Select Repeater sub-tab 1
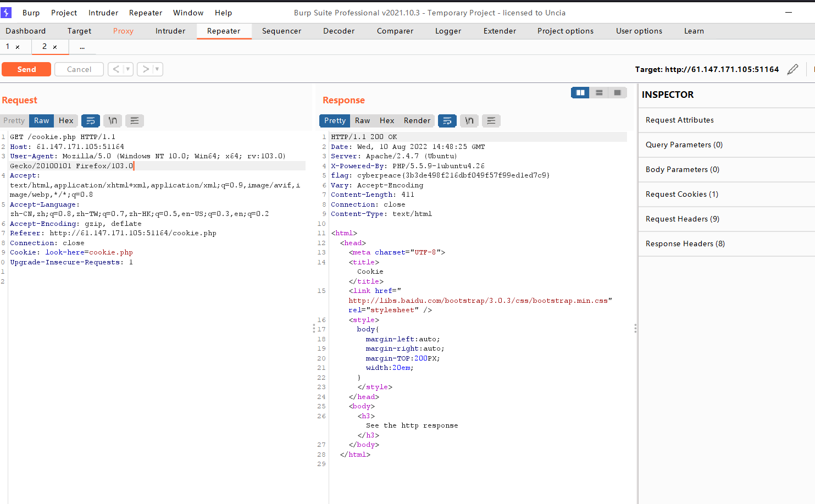Image resolution: width=815 pixels, height=504 pixels. pyautogui.click(x=8, y=47)
